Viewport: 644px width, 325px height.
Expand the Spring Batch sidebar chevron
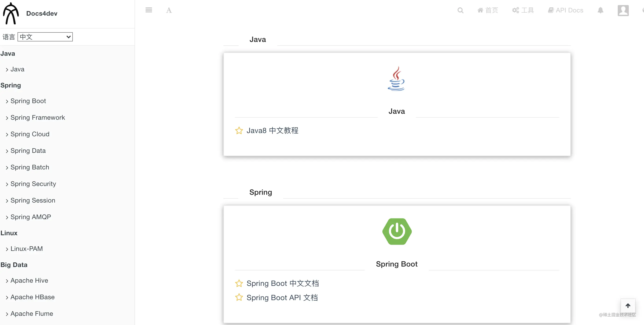[7, 168]
